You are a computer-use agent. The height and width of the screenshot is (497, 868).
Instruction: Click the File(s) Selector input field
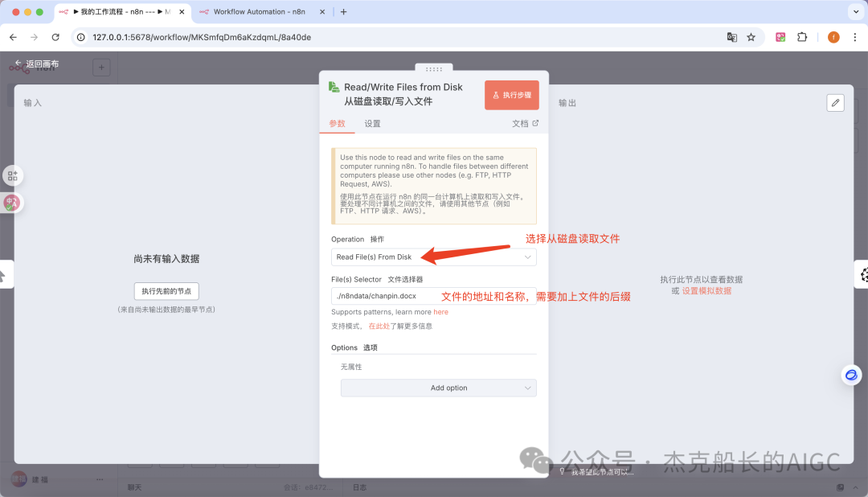pos(433,296)
